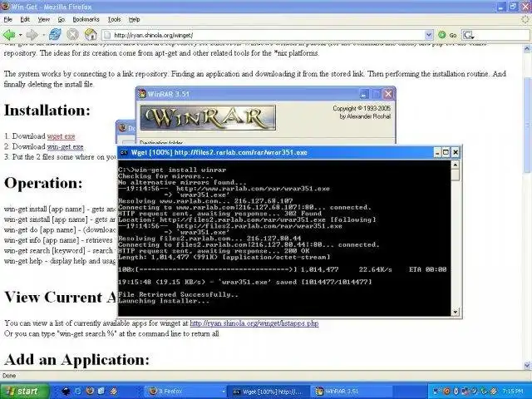This screenshot has width=532, height=399.
Task: Open the taskbar Firefox group dropdown arrow
Action: coord(224,392)
